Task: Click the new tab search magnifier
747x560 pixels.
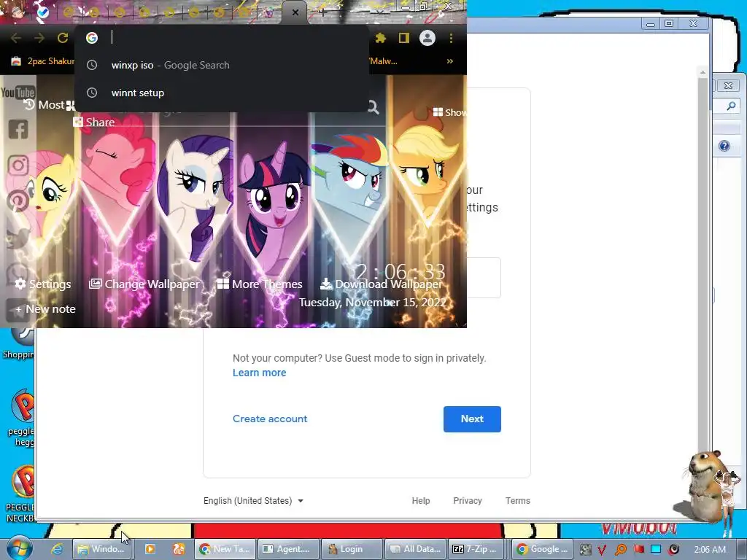Action: point(373,107)
